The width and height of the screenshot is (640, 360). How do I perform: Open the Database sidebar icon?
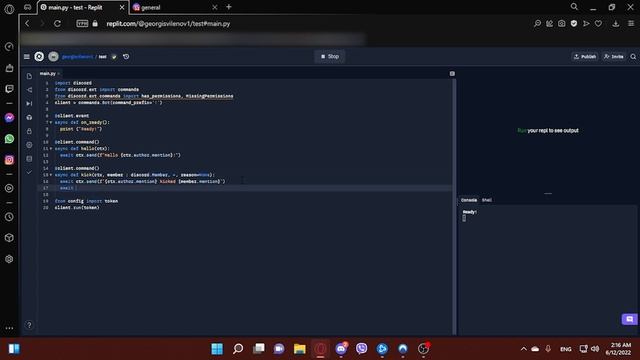29,159
